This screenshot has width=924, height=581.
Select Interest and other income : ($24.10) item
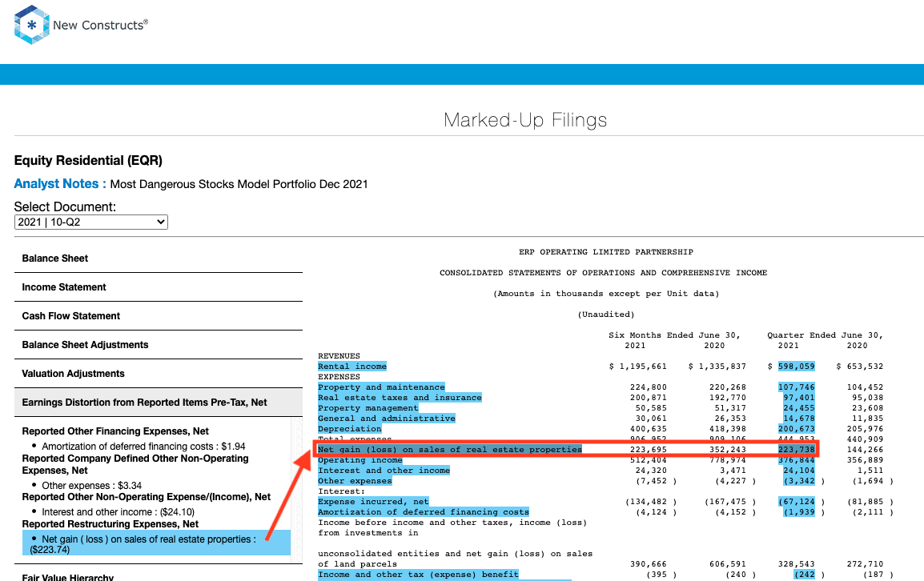118,511
